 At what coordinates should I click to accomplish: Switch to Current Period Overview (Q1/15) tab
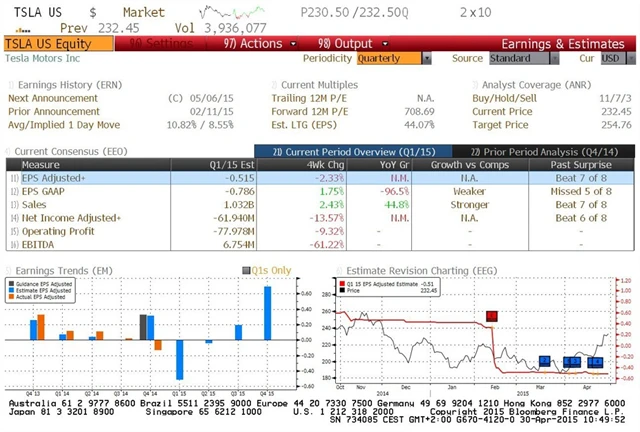(339, 150)
